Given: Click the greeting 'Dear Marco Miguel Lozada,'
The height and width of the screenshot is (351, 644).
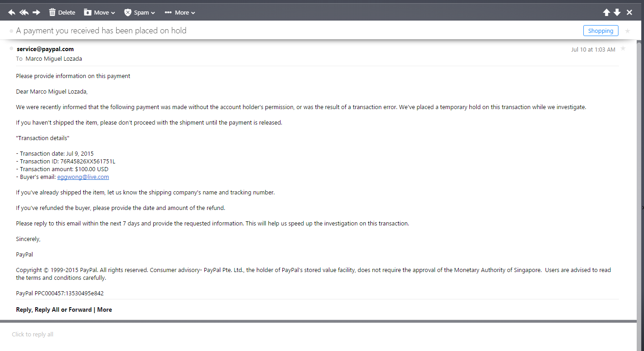Looking at the screenshot, I should click(52, 91).
